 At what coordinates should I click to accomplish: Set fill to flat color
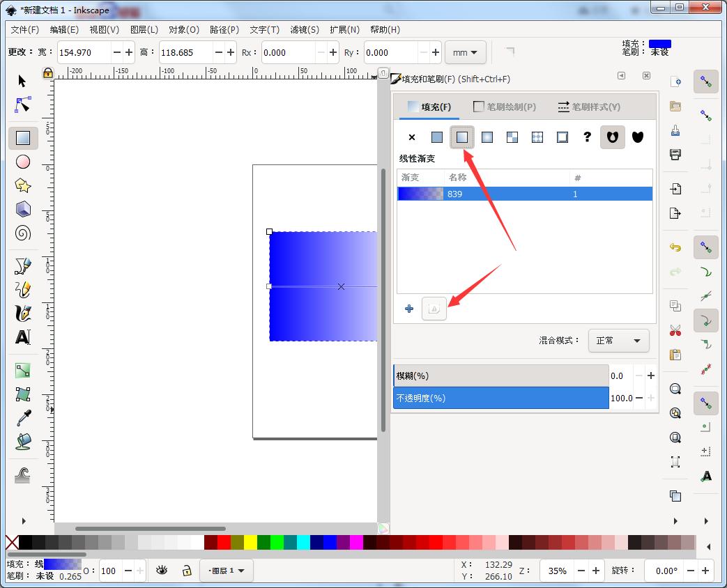point(436,137)
